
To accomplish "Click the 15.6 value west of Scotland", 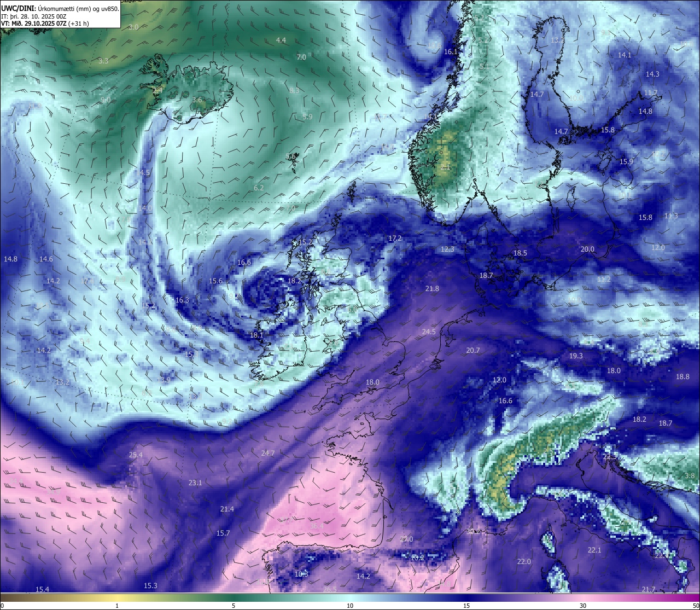I will coord(215,281).
